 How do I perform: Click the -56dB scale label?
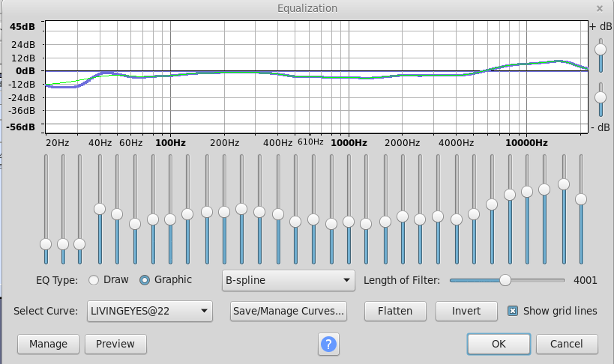[20, 127]
